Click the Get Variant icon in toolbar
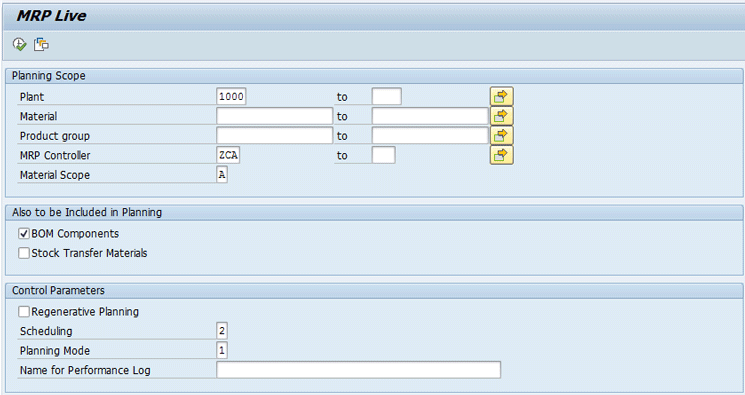The width and height of the screenshot is (745, 395). pos(41,45)
